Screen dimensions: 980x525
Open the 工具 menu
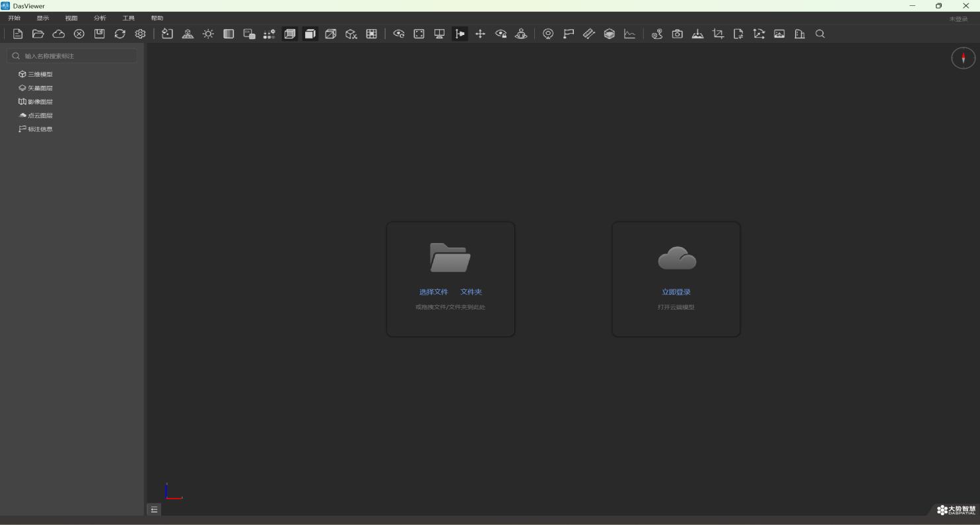(x=129, y=18)
